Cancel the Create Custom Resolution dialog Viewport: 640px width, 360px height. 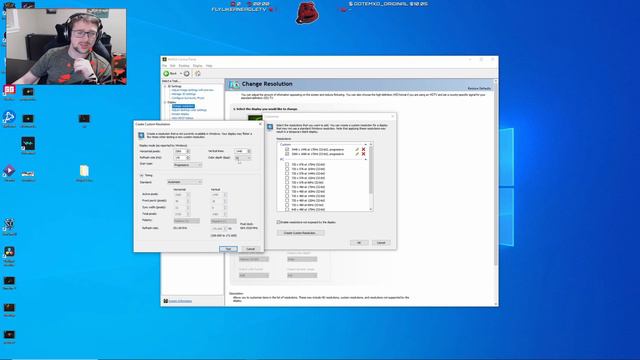pos(250,249)
